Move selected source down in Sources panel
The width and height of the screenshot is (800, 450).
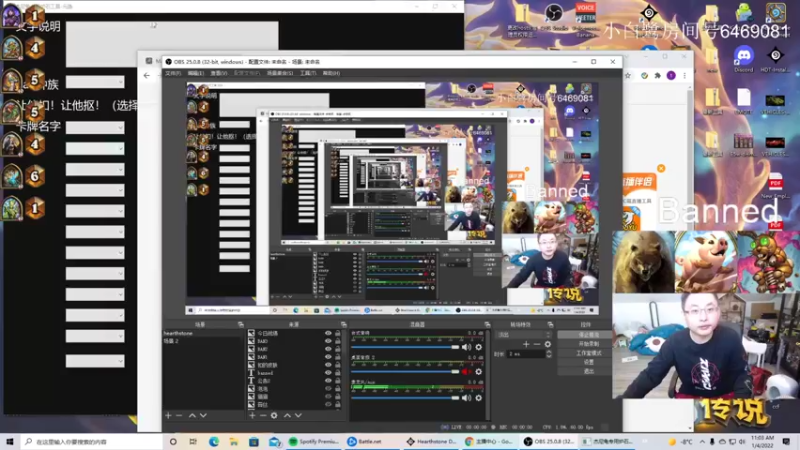click(x=298, y=416)
